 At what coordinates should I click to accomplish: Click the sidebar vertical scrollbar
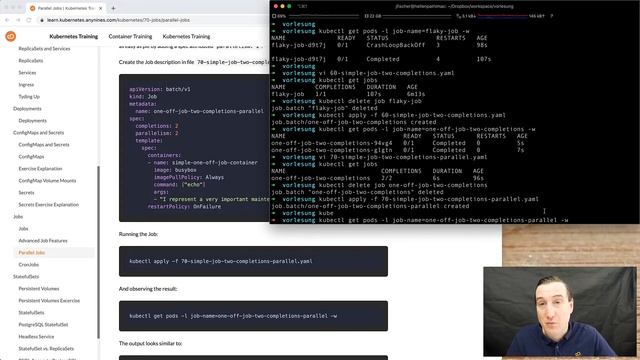click(x=98, y=252)
